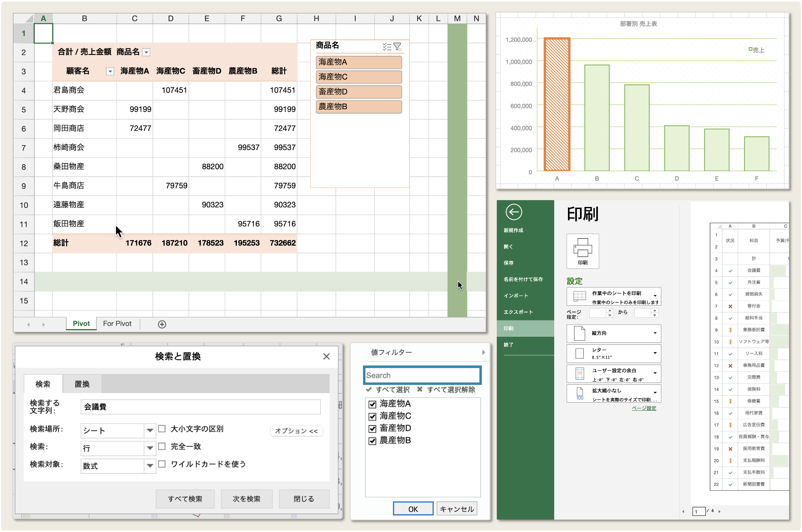
Task: Click the exclamation status icon for 業務委託費
Action: (x=730, y=330)
